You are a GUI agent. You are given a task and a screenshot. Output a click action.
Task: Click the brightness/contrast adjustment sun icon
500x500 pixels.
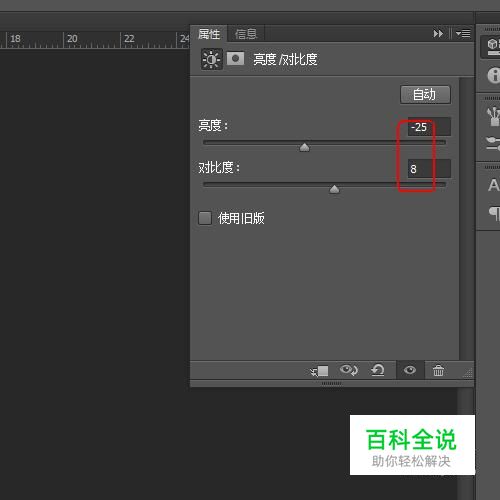212,59
